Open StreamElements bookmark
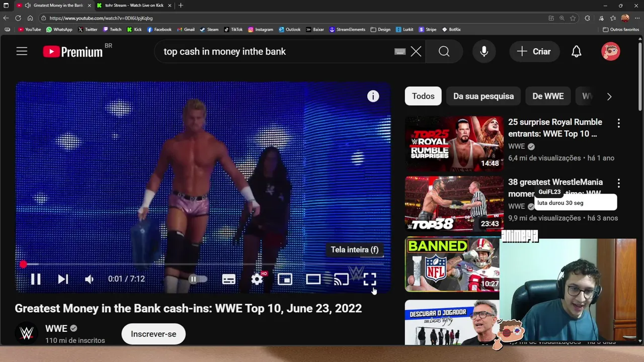 pyautogui.click(x=347, y=30)
